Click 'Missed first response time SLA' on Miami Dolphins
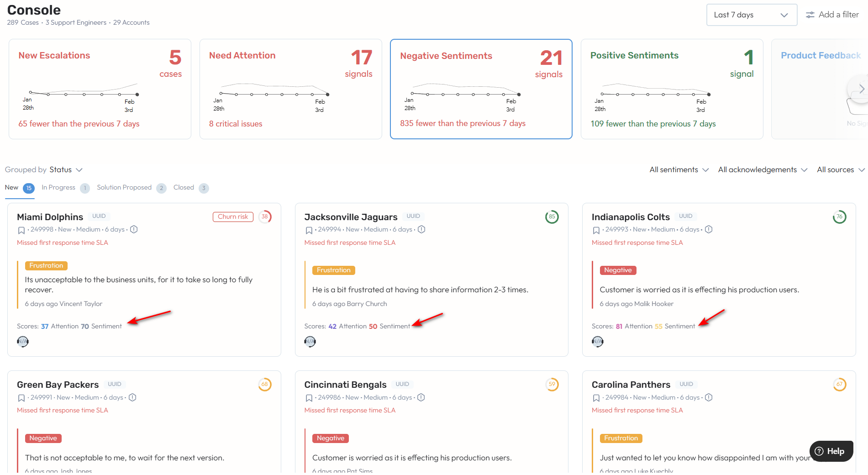The width and height of the screenshot is (868, 475). pos(63,243)
